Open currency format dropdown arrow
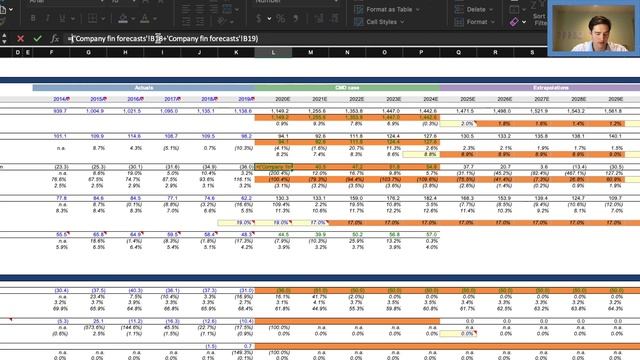The image size is (640, 360). [x=269, y=19]
